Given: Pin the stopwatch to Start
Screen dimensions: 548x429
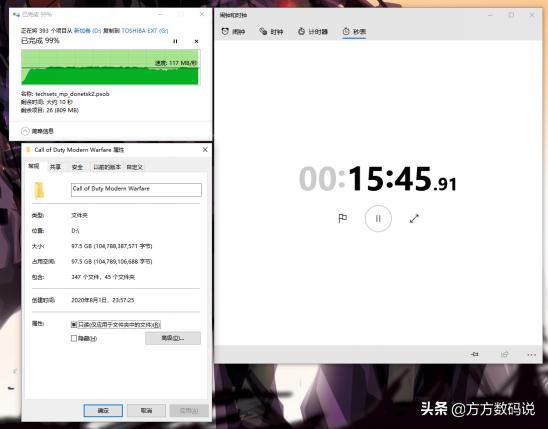Looking at the screenshot, I should click(x=474, y=354).
